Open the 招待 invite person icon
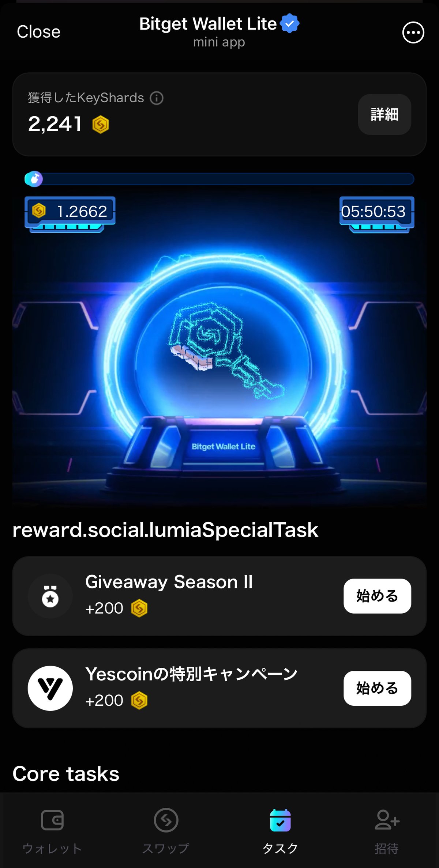This screenshot has width=439, height=868. coord(387,820)
